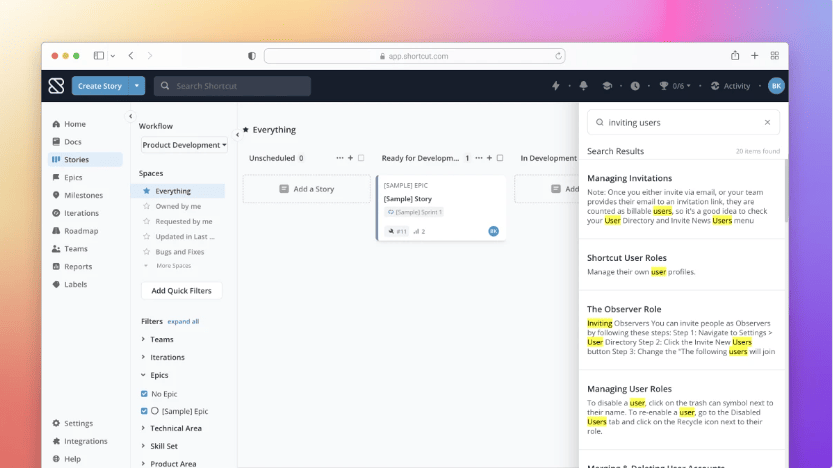This screenshot has height=468, width=833.
Task: Open the Create Story dropdown arrow
Action: click(x=137, y=86)
